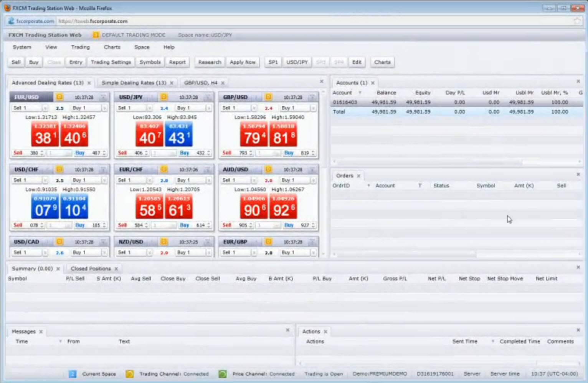Click the Buy toolbar button
The width and height of the screenshot is (588, 383).
(x=34, y=62)
